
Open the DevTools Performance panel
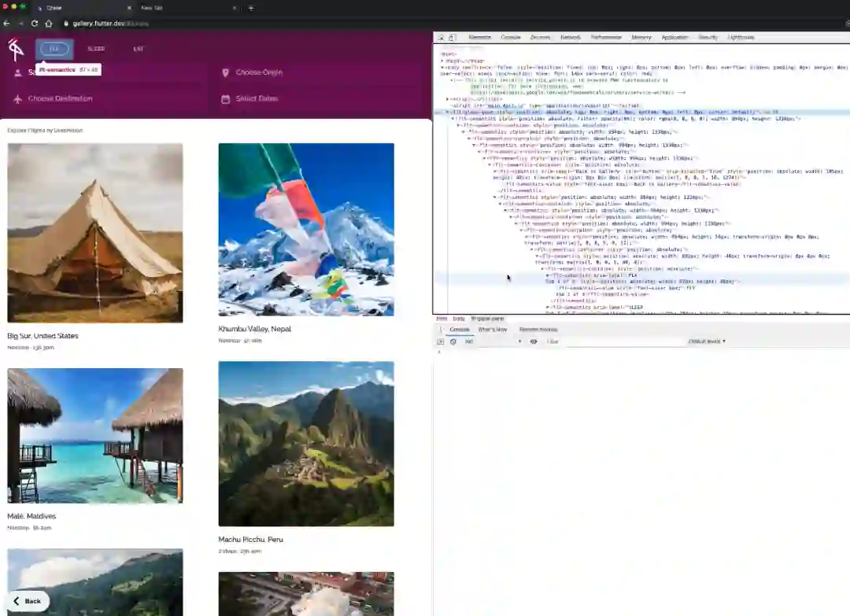pyautogui.click(x=606, y=38)
